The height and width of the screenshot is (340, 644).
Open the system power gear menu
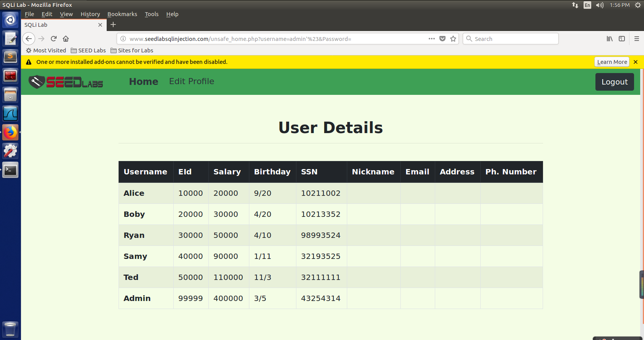coord(638,5)
